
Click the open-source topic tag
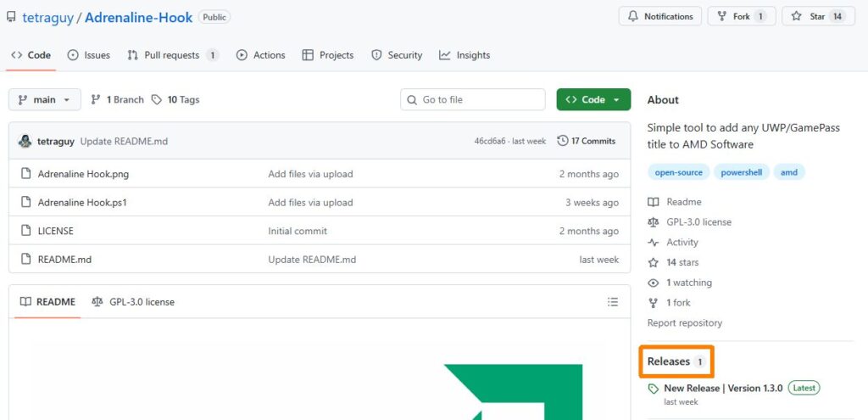coord(679,172)
